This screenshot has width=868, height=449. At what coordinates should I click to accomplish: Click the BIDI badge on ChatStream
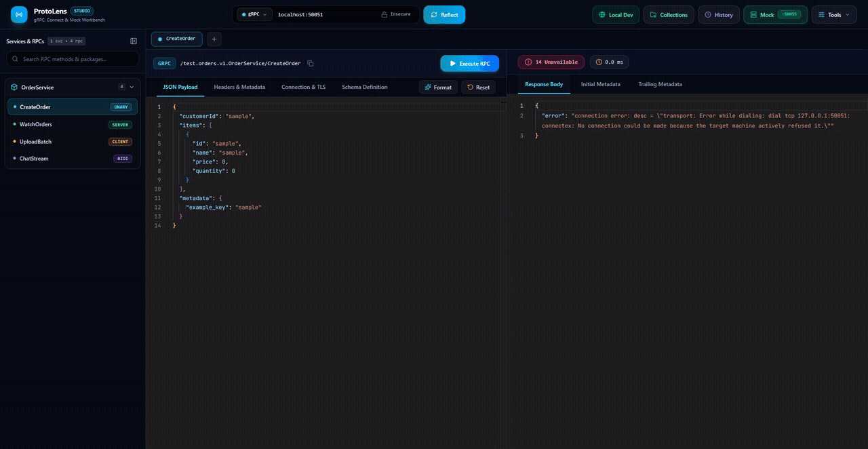point(123,159)
